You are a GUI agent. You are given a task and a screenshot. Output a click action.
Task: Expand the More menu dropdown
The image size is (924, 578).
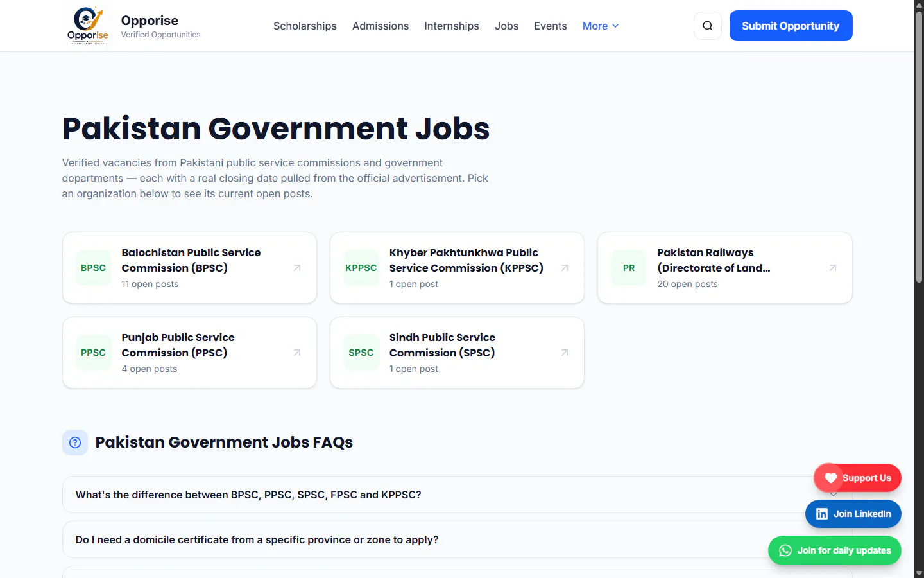(x=601, y=26)
